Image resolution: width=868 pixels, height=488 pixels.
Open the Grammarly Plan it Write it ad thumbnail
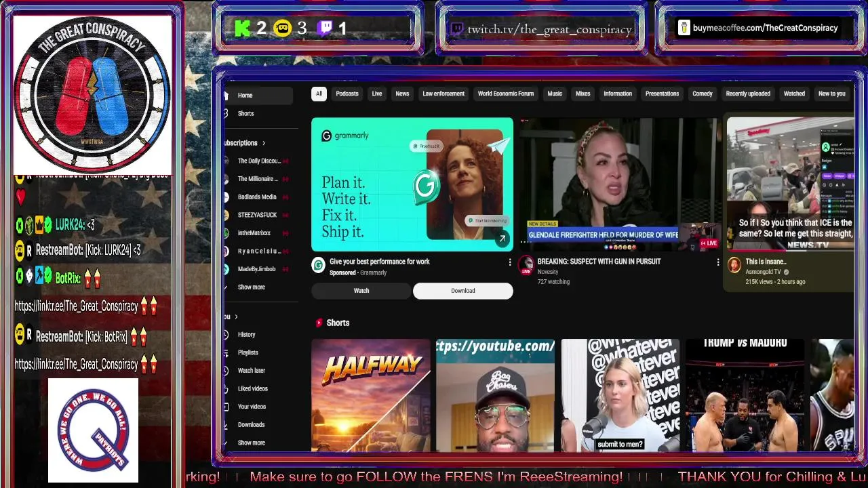tap(412, 184)
